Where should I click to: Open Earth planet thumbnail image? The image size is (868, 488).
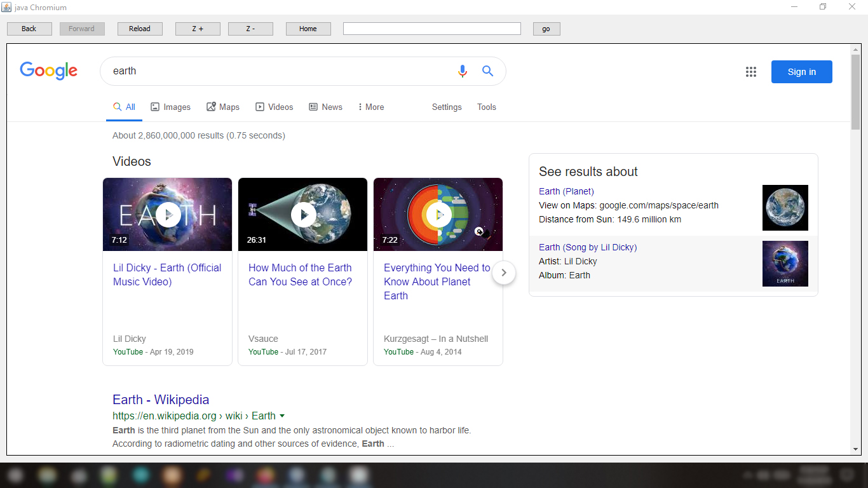[x=785, y=208]
